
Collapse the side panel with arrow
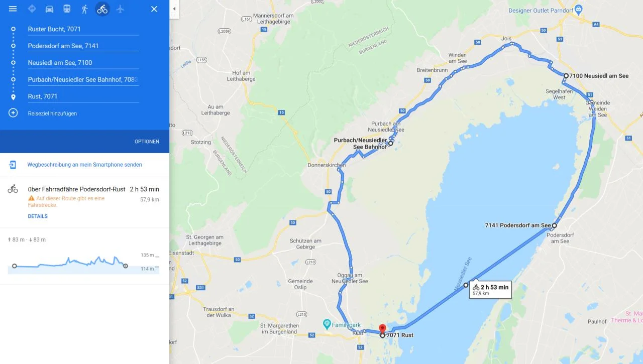(x=174, y=9)
